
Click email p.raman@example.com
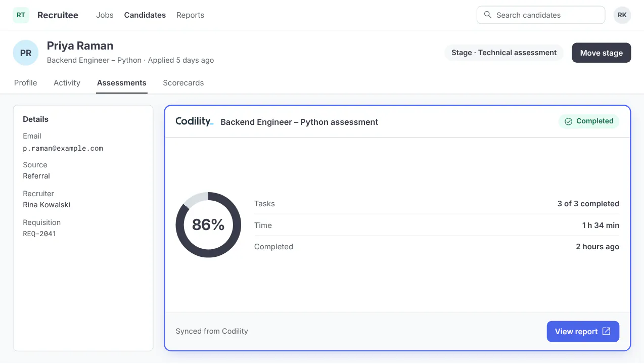(x=63, y=149)
